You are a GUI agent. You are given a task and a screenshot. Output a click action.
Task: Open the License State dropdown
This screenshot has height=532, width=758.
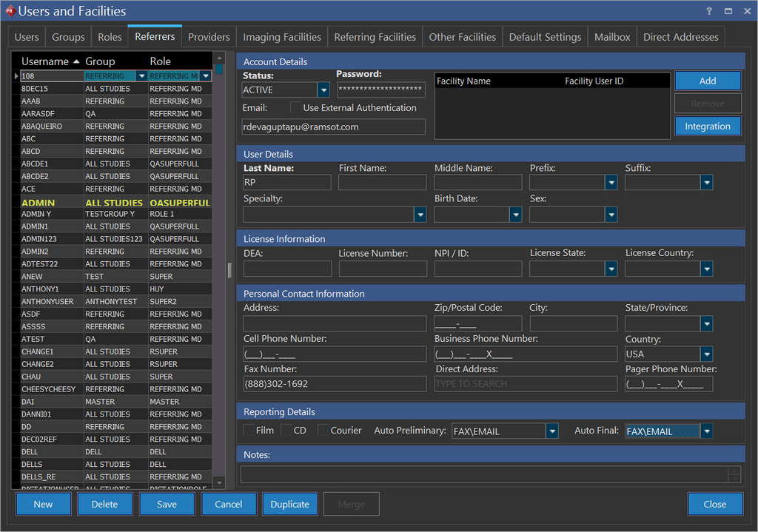[x=611, y=269]
